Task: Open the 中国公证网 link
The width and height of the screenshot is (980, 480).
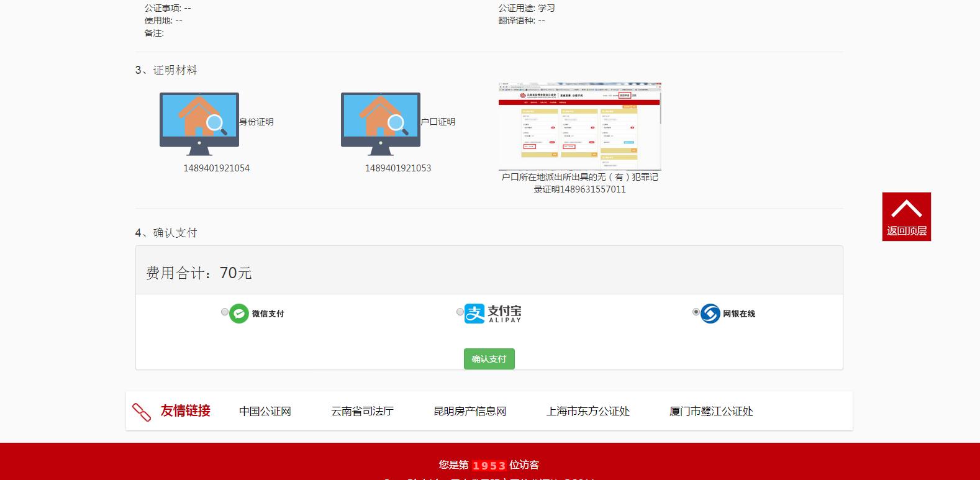Action: [x=265, y=411]
